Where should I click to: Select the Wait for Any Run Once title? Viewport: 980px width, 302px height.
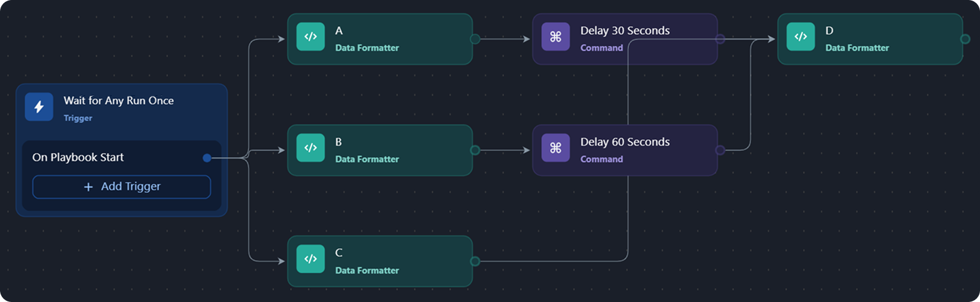[119, 101]
